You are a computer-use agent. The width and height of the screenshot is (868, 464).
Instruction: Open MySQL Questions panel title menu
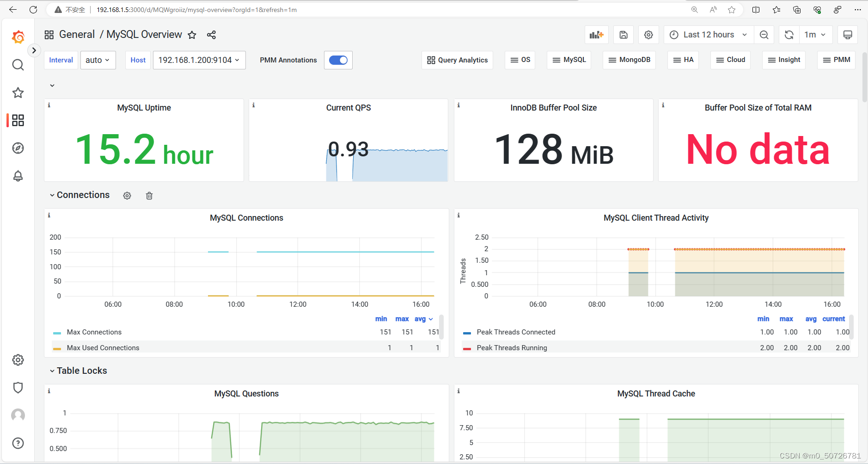pyautogui.click(x=246, y=394)
